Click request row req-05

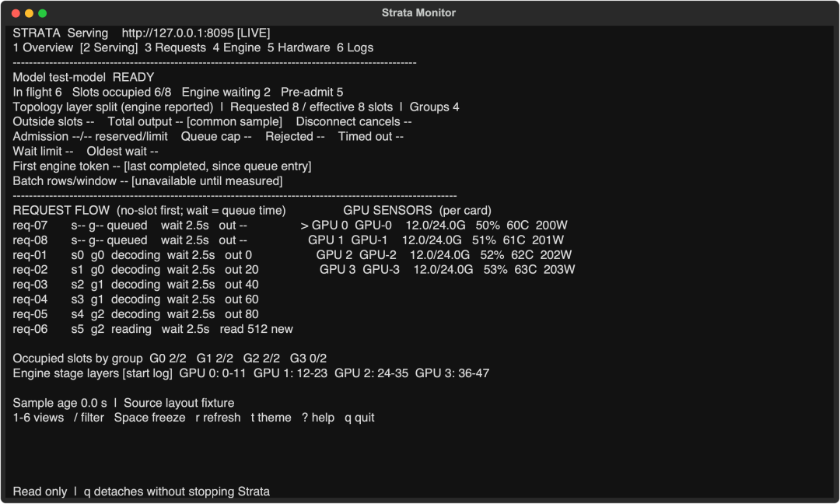click(x=135, y=314)
